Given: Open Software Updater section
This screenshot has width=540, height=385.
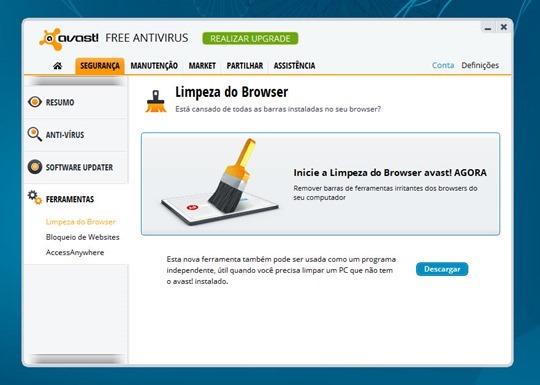Looking at the screenshot, I should coord(76,167).
